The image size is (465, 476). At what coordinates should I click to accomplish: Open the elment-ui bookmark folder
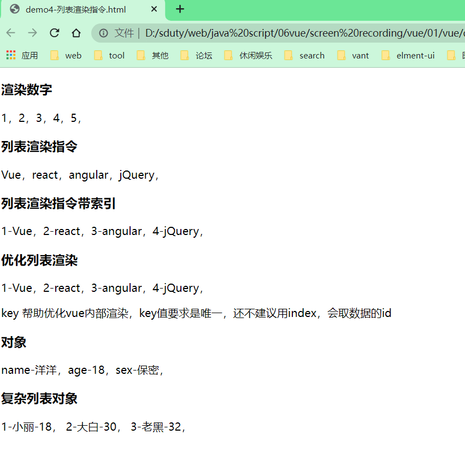coord(408,56)
